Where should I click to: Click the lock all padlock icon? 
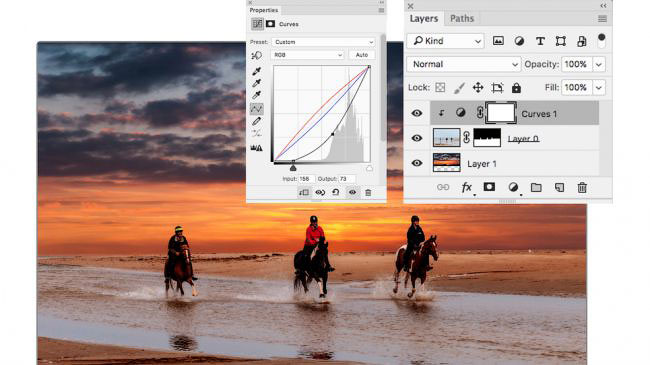coord(516,88)
